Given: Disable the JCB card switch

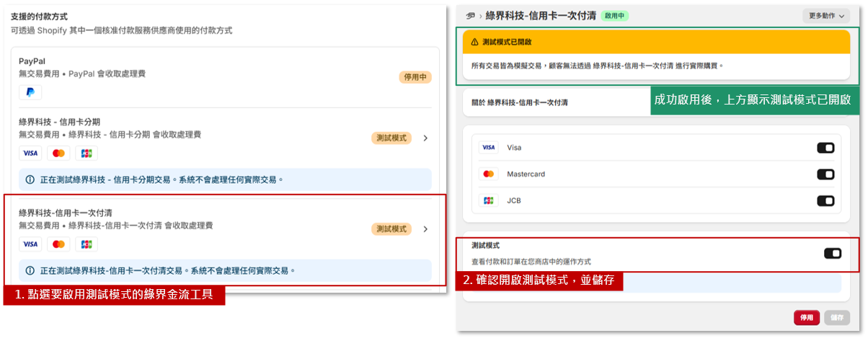Looking at the screenshot, I should (x=825, y=201).
